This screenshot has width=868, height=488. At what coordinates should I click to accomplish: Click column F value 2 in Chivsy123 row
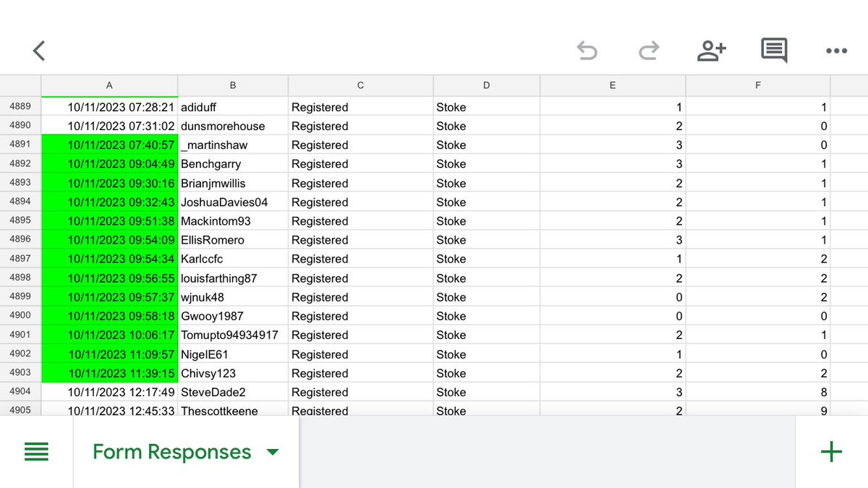[758, 373]
